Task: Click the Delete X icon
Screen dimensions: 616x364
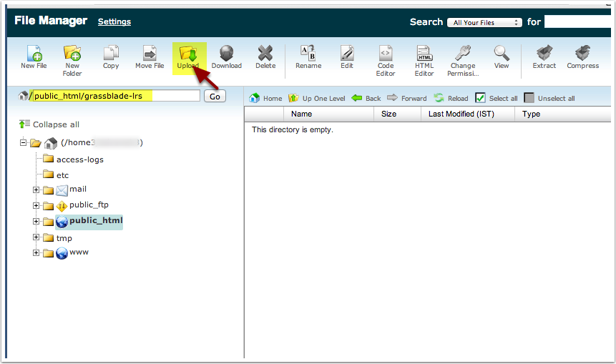Action: tap(265, 54)
